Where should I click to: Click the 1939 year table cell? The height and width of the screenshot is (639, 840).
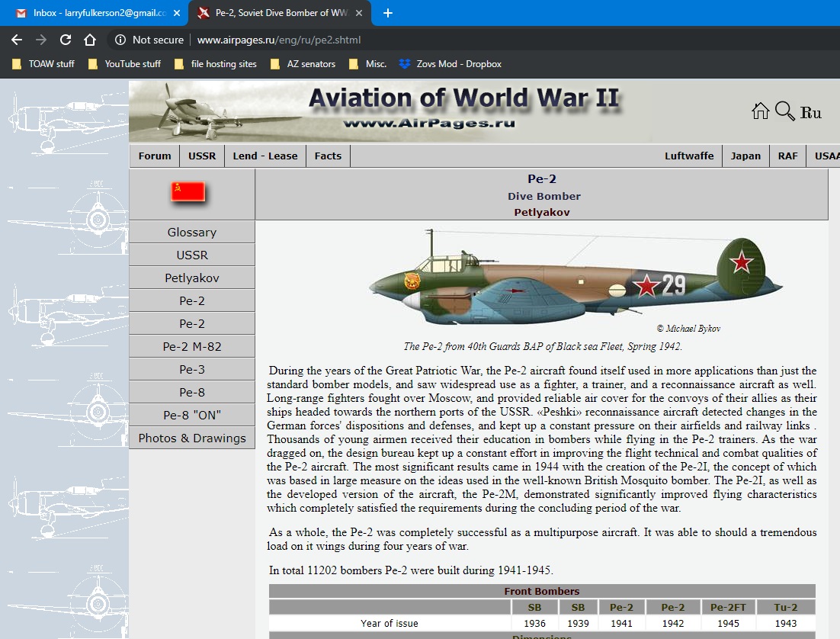coord(578,624)
